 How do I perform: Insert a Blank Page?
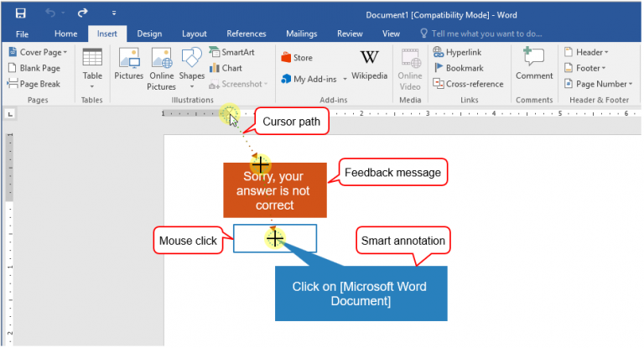pyautogui.click(x=34, y=68)
